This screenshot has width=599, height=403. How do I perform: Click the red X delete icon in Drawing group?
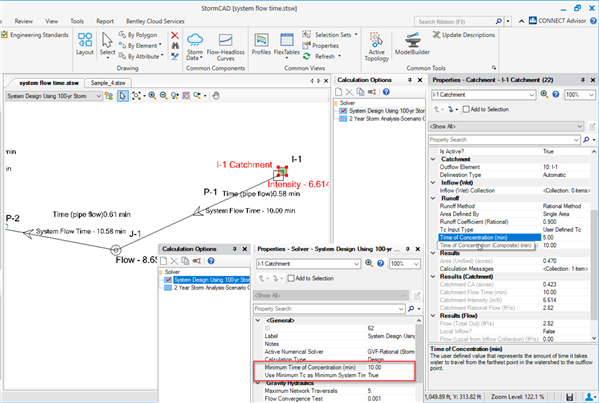click(175, 35)
